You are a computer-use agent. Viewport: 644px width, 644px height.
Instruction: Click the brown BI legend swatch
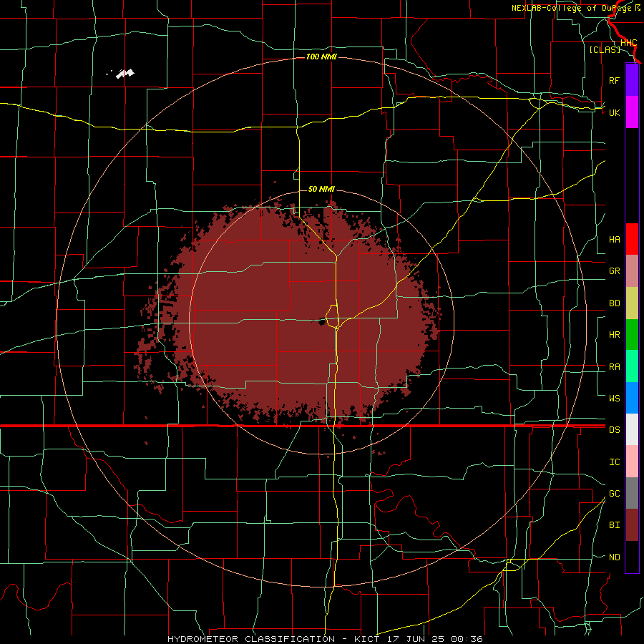632,525
